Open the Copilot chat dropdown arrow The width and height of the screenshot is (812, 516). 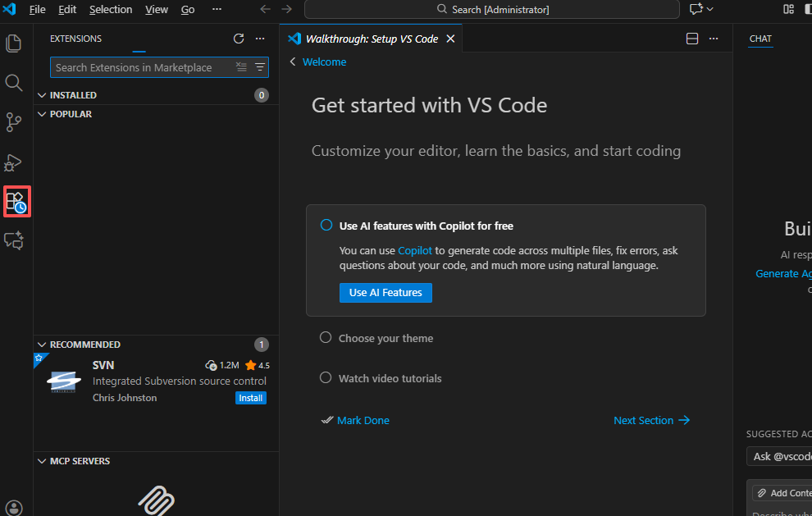click(710, 9)
